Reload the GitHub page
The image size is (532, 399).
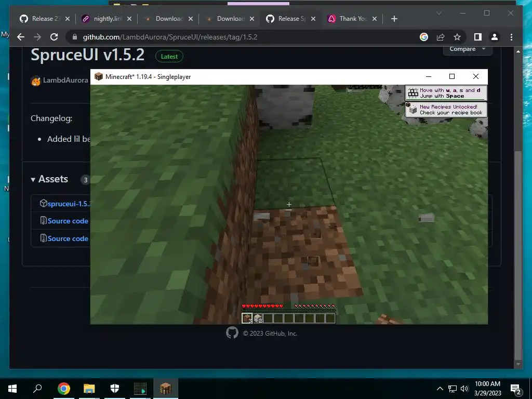pyautogui.click(x=54, y=37)
